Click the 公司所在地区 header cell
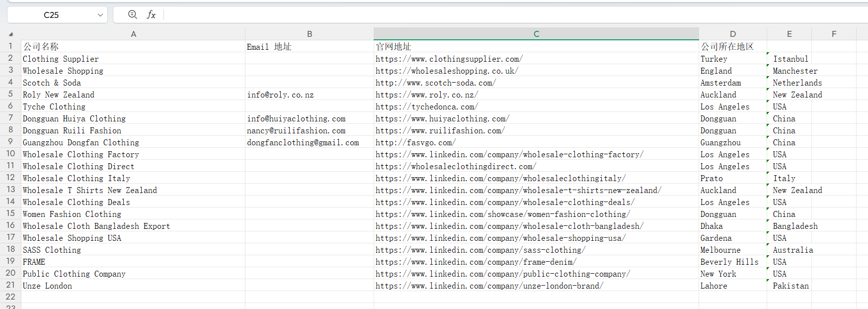 tap(733, 46)
